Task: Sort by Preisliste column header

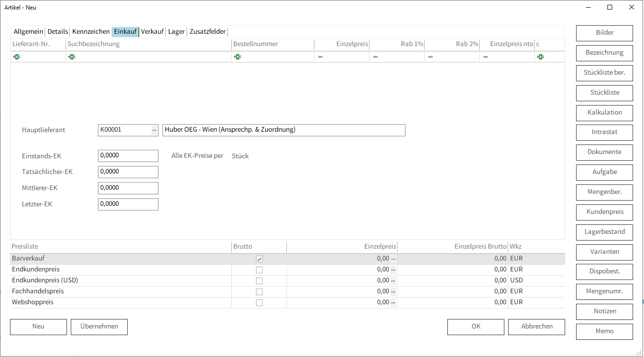Action: click(x=121, y=247)
